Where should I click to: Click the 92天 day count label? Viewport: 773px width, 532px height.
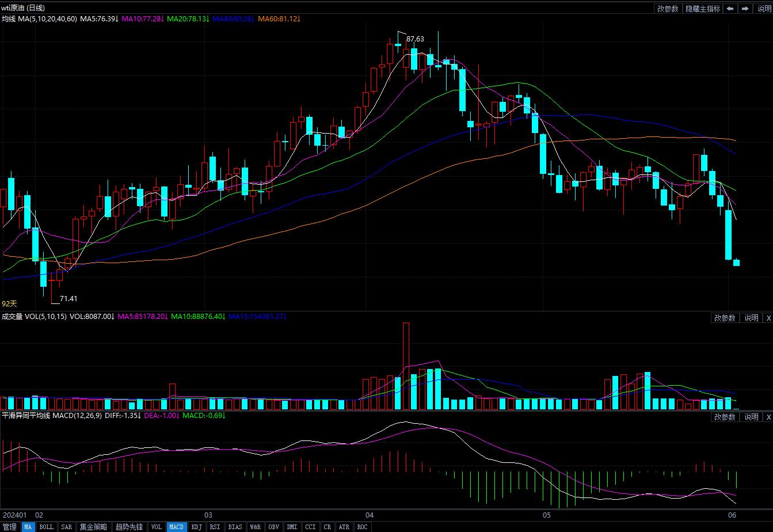click(10, 303)
